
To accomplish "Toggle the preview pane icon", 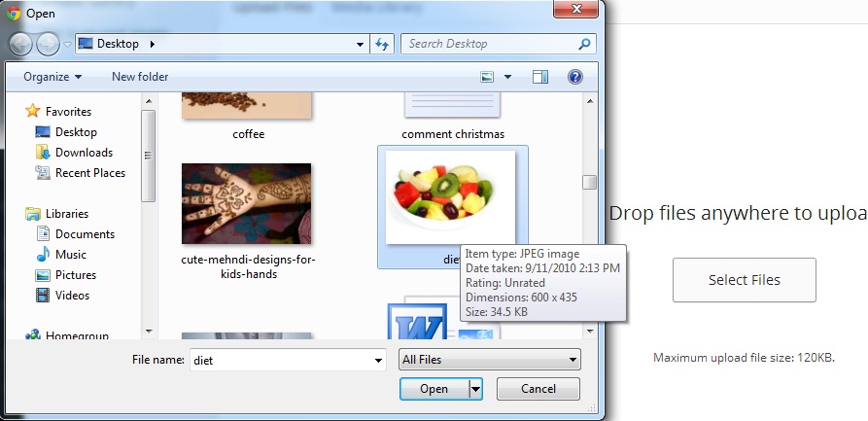I will [540, 77].
